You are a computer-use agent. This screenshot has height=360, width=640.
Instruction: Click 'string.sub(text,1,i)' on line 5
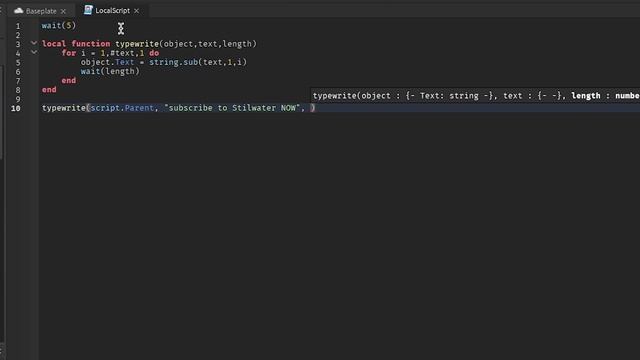(198, 62)
